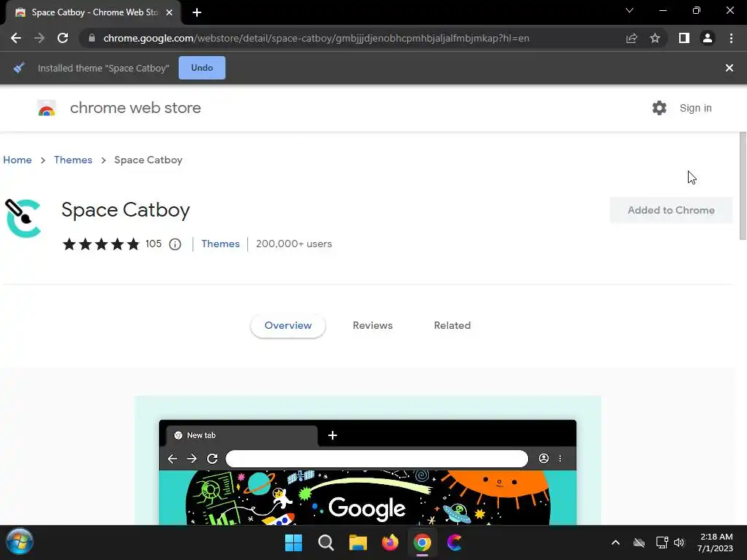
Task: Open the volume tray icon
Action: 679,542
